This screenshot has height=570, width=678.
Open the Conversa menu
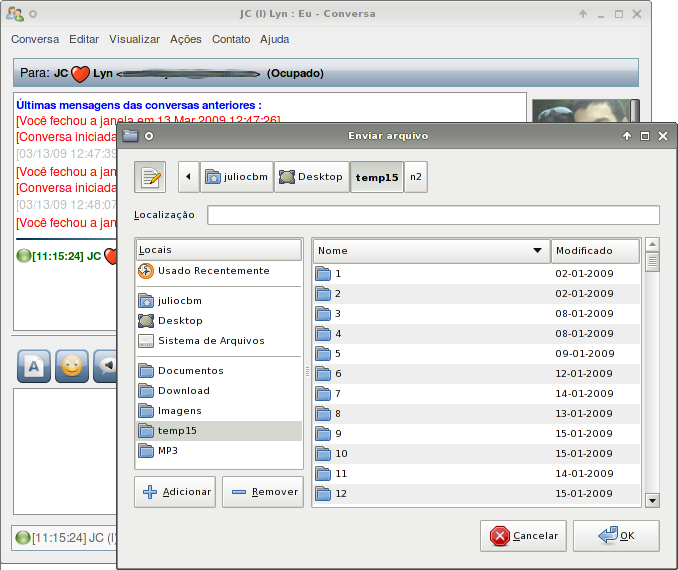pyautogui.click(x=35, y=39)
